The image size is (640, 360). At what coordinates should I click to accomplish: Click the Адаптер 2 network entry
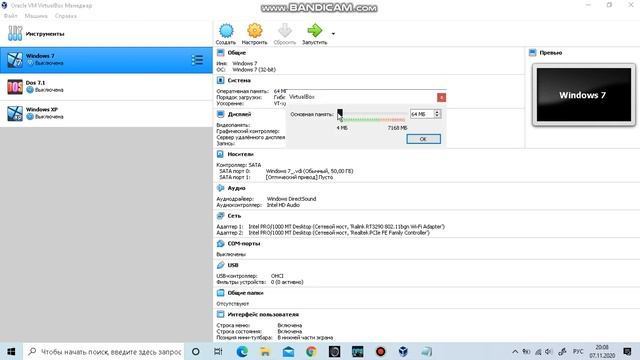click(323, 233)
